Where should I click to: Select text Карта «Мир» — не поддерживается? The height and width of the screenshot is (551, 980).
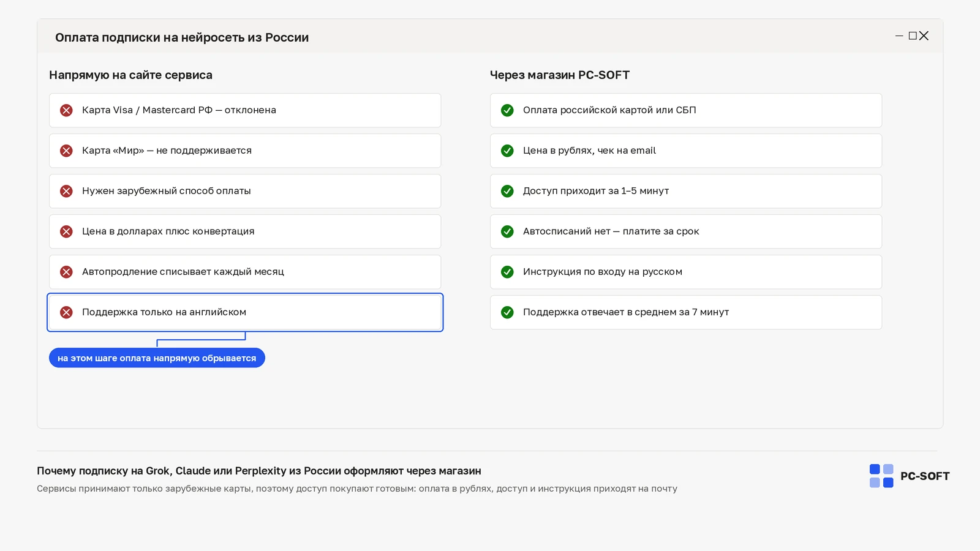point(167,151)
